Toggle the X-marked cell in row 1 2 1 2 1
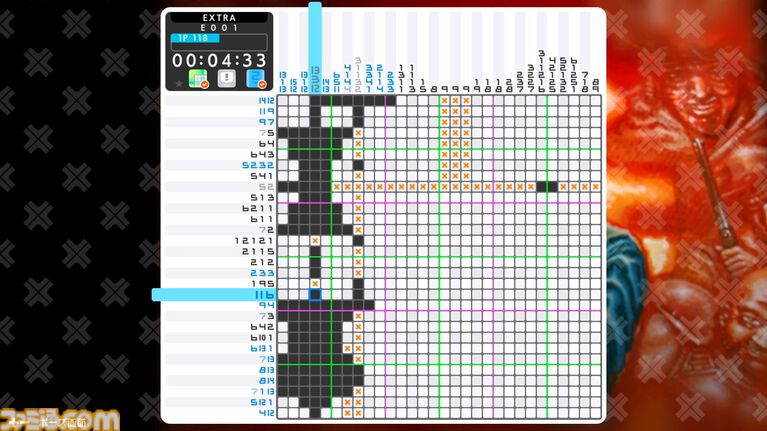The width and height of the screenshot is (767, 431). click(x=315, y=240)
